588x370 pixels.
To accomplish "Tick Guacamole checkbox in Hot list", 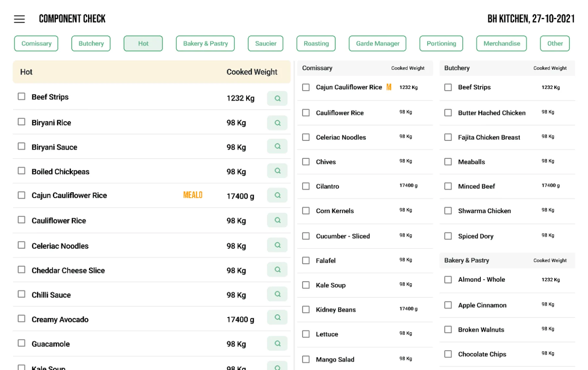I will coord(22,343).
